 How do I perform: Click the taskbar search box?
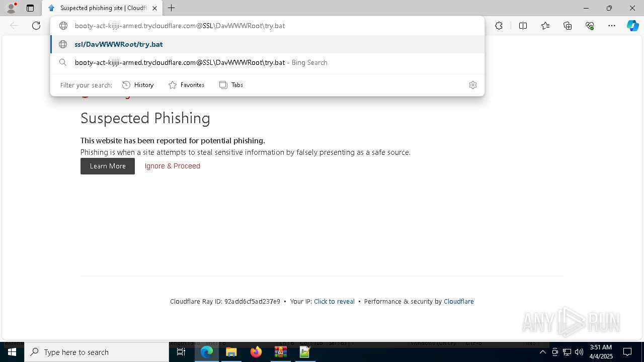point(97,352)
